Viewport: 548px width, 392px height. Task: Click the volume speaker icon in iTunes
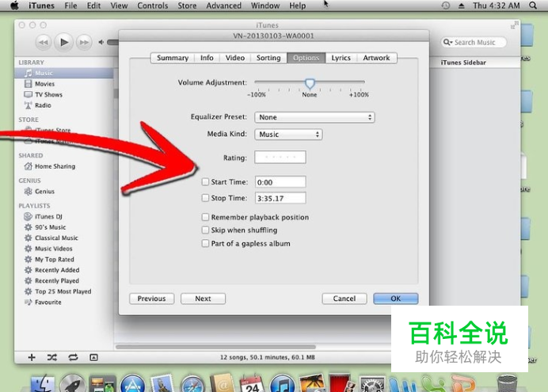(101, 42)
